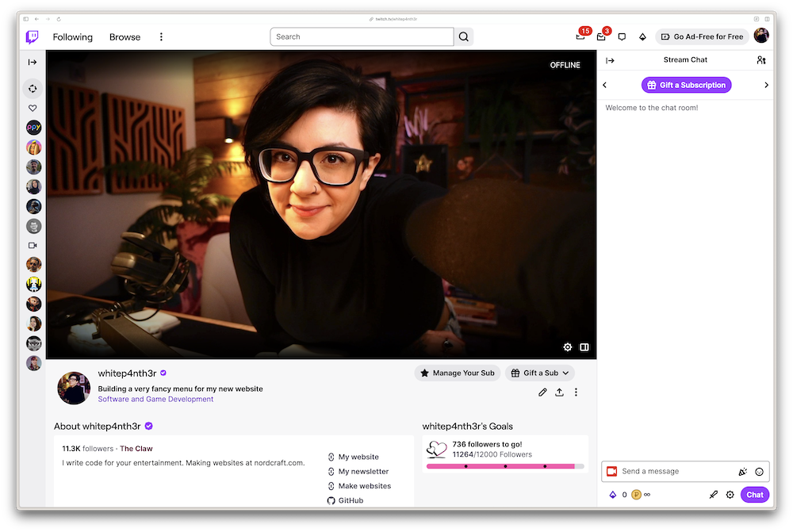Open the Whispers chat bubble icon
Viewport: 793px width, 532px height.
coord(622,36)
